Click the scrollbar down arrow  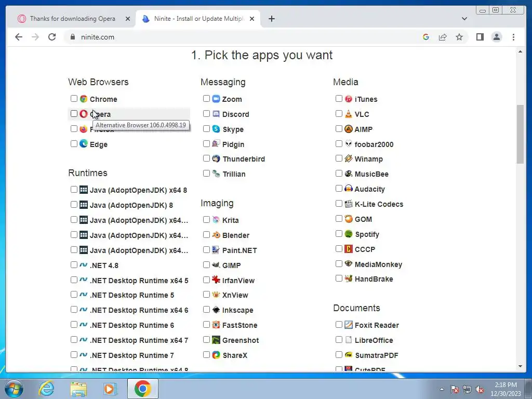click(x=520, y=366)
